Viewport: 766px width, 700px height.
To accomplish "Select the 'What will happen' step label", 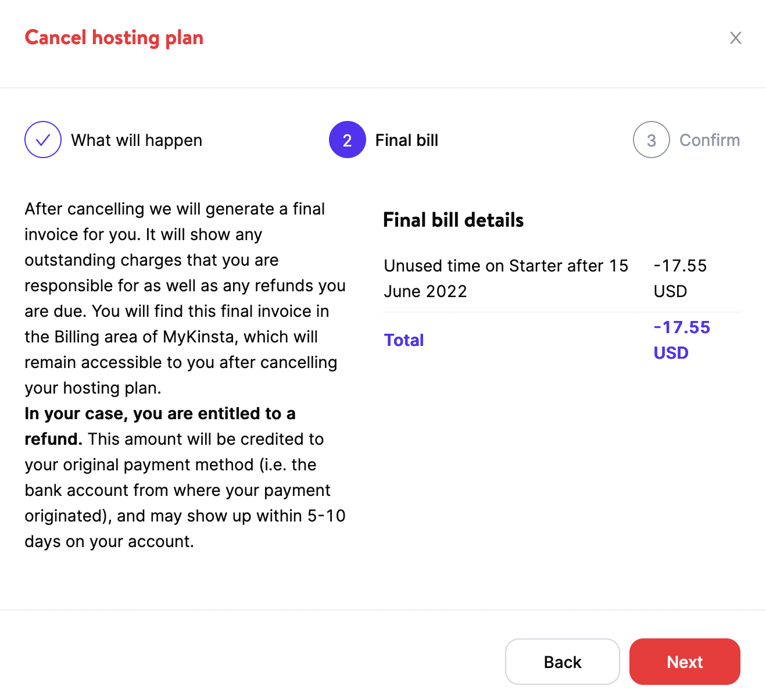I will [x=137, y=140].
